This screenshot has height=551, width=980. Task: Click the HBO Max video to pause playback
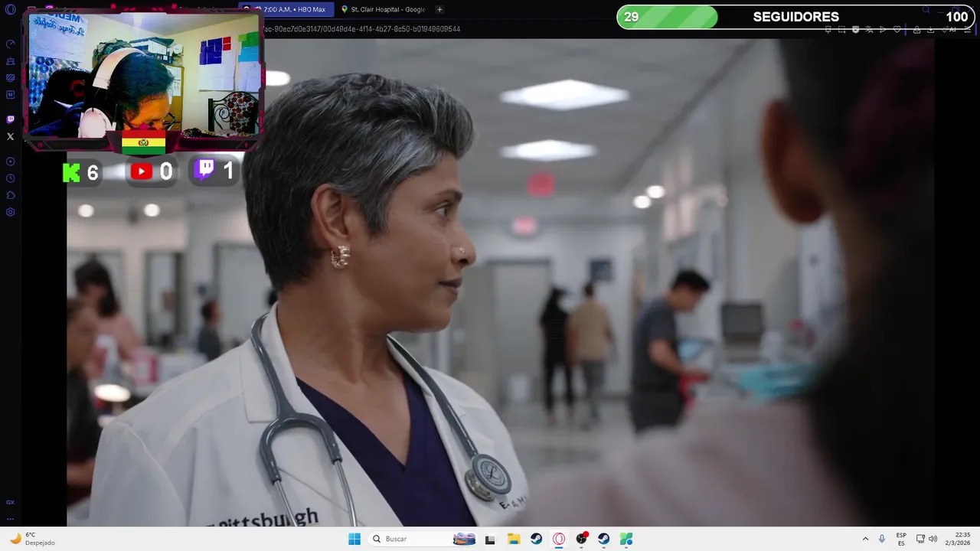500,283
